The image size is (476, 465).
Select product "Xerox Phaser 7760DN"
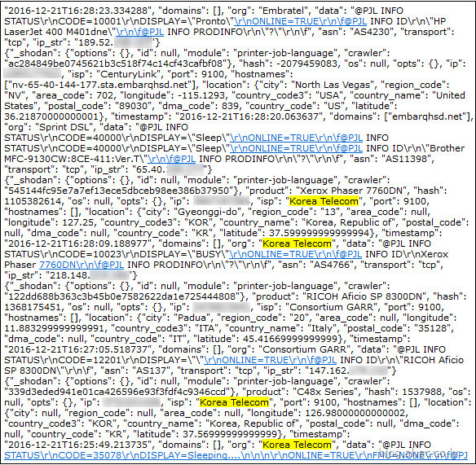(352, 191)
